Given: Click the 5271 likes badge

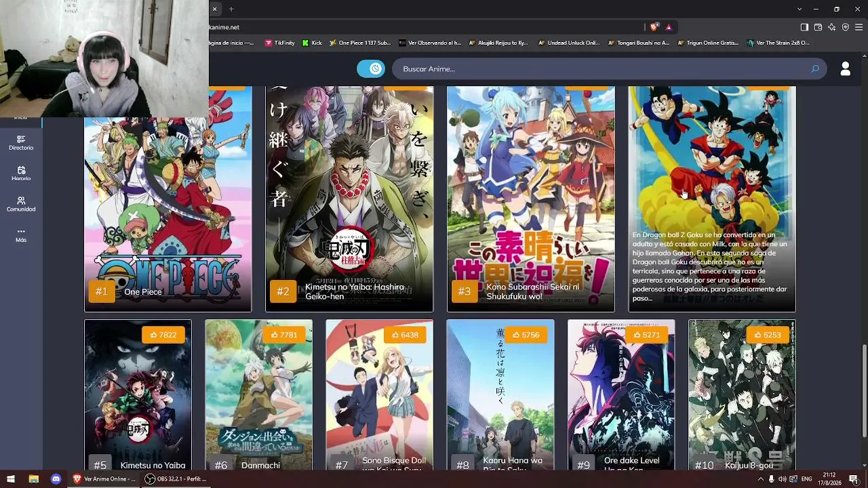Looking at the screenshot, I should [x=647, y=335].
